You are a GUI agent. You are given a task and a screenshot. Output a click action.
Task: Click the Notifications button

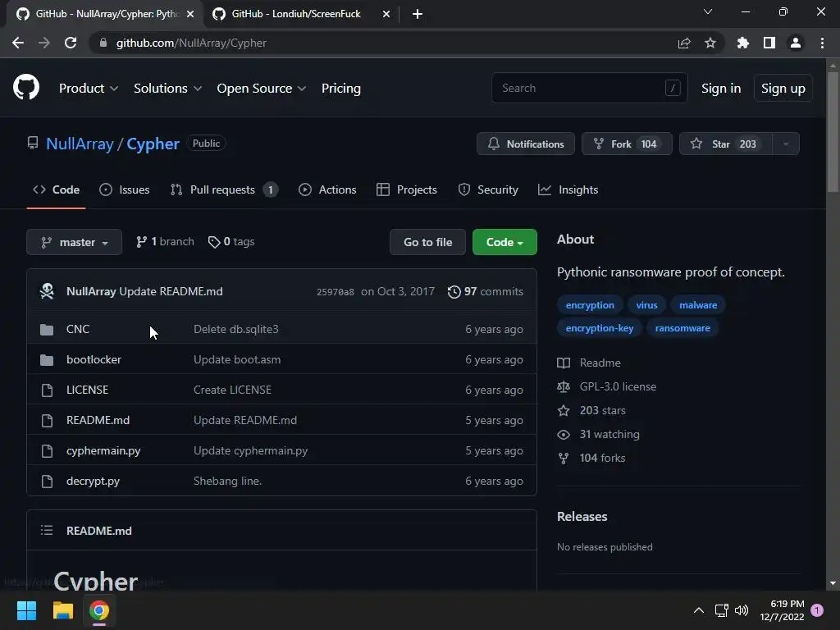[x=526, y=144]
